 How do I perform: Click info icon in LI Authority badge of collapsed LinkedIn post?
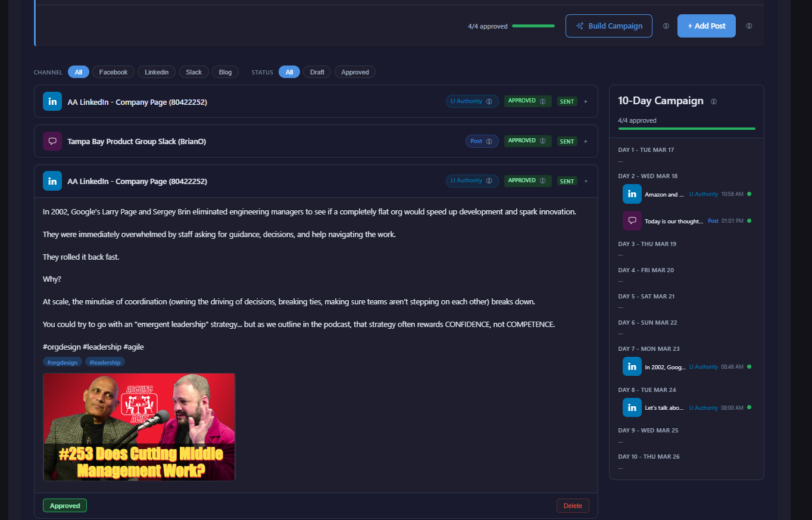489,102
